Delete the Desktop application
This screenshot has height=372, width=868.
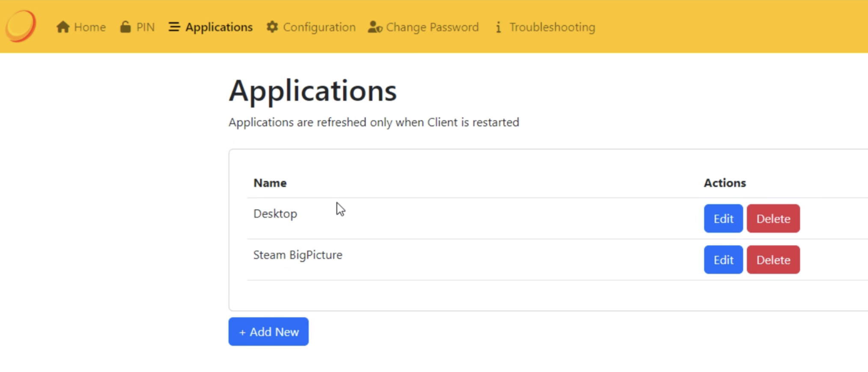pos(773,219)
